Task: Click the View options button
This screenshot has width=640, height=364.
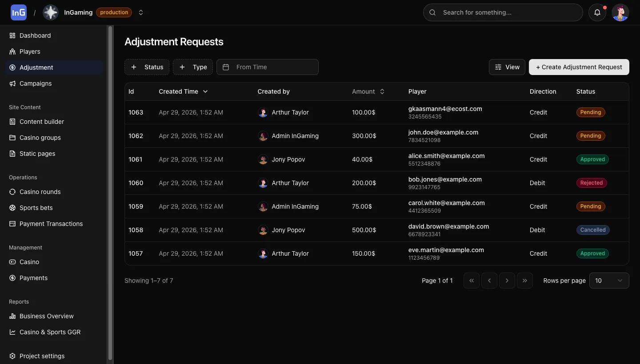Action: point(507,67)
